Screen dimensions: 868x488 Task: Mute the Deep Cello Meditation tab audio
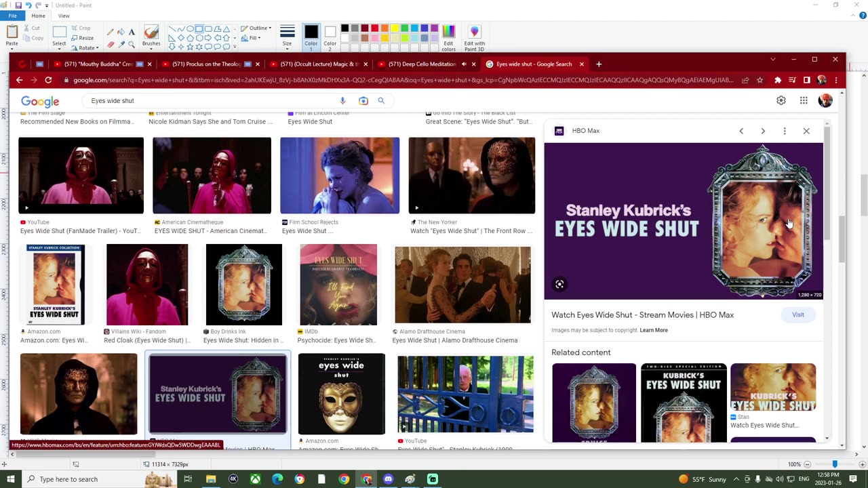click(465, 64)
